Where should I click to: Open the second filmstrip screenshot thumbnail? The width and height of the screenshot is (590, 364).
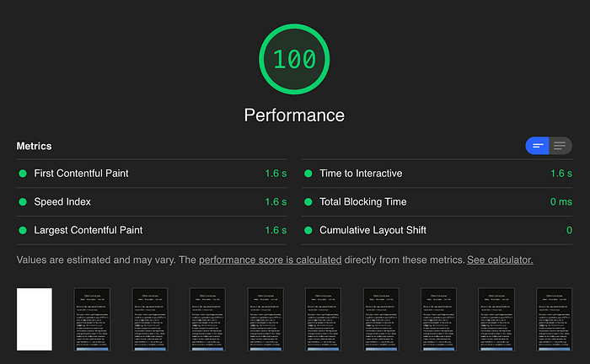[92, 319]
